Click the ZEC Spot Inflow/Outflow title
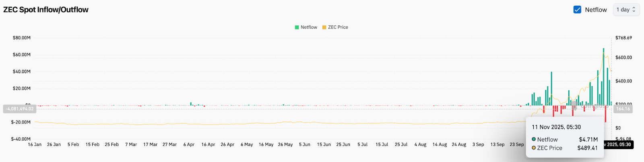Screen dimensions: 644x162 click(46, 10)
